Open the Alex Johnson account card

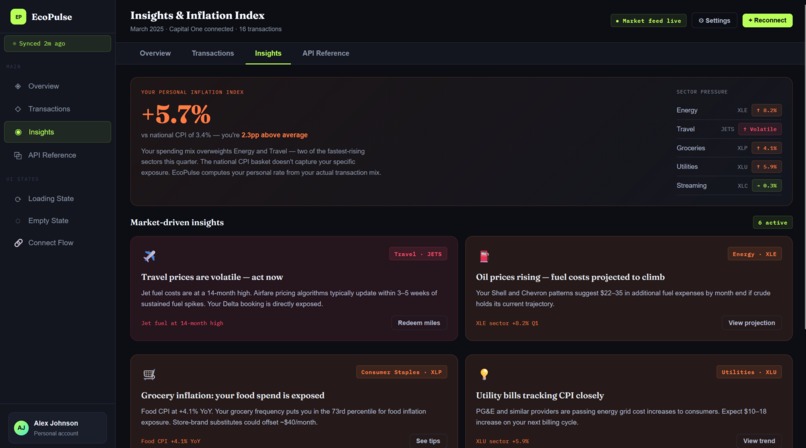point(58,427)
